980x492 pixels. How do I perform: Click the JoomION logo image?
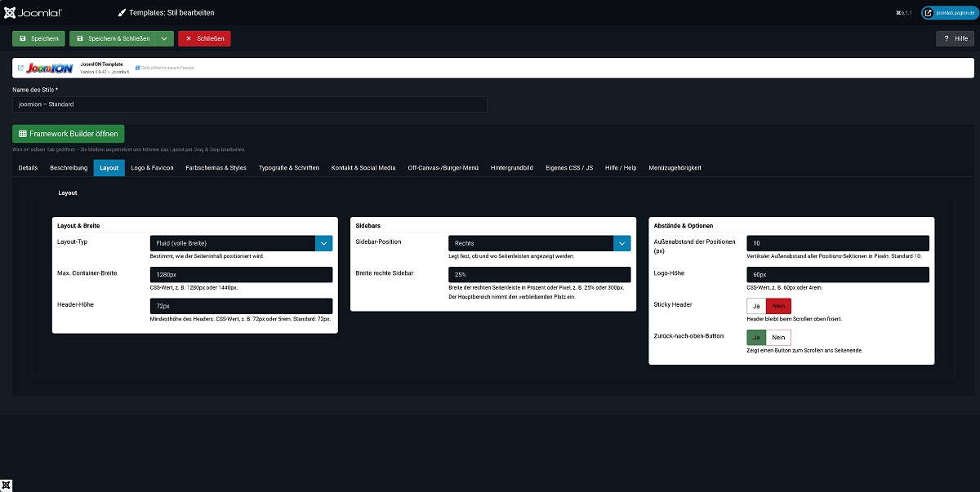coord(51,68)
